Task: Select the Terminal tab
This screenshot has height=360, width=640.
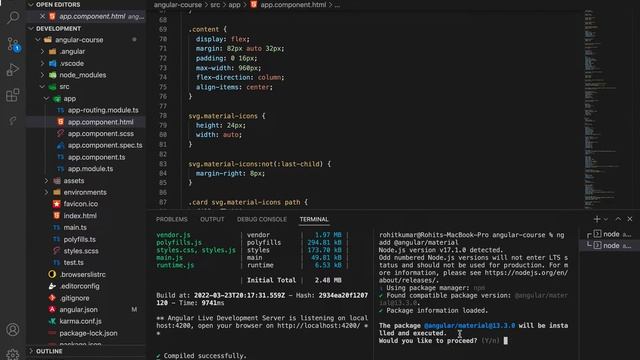Action: 314,219
